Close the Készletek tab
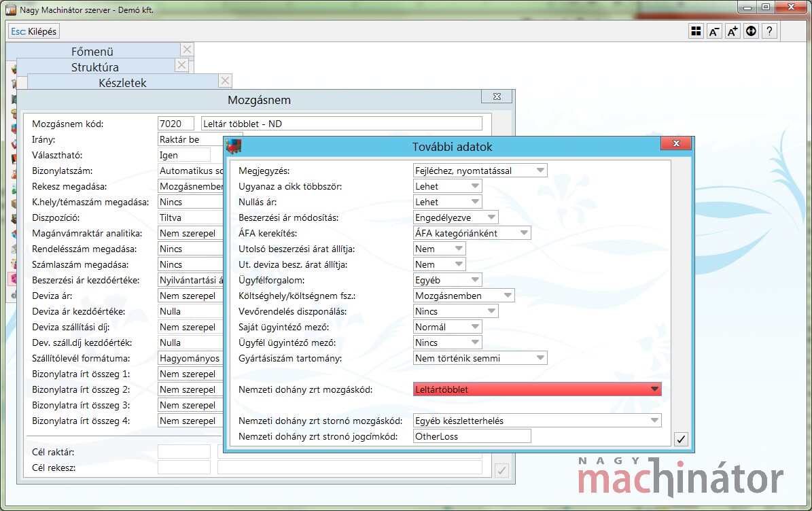This screenshot has height=511, width=812. (225, 81)
